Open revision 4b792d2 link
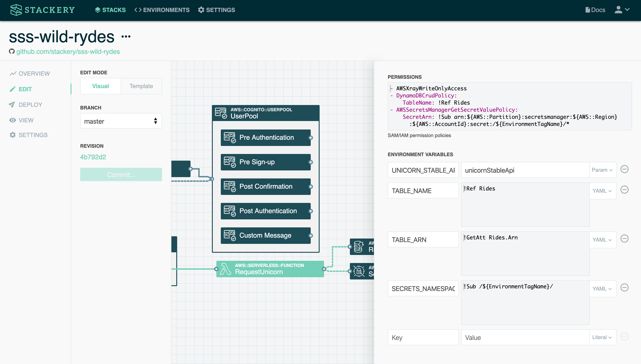The height and width of the screenshot is (364, 641). coord(93,157)
